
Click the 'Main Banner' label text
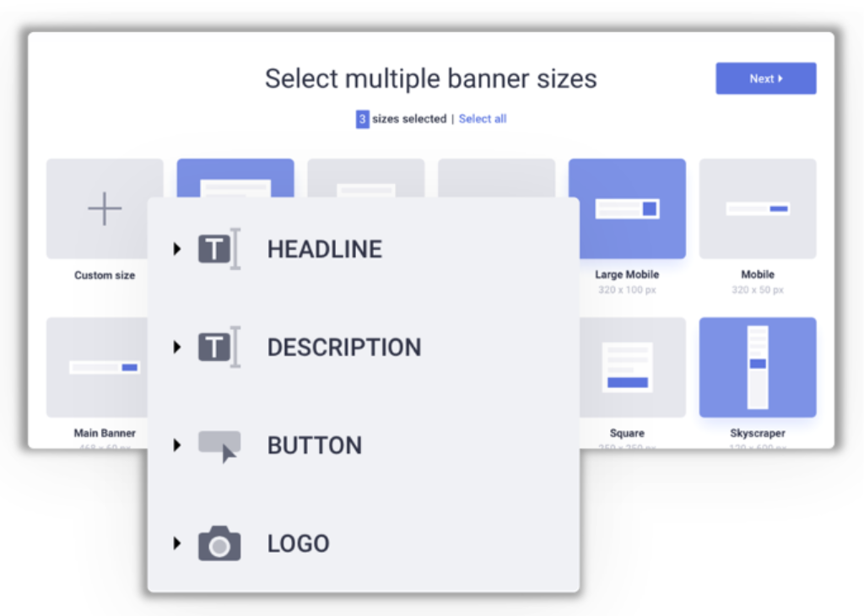[x=105, y=433]
